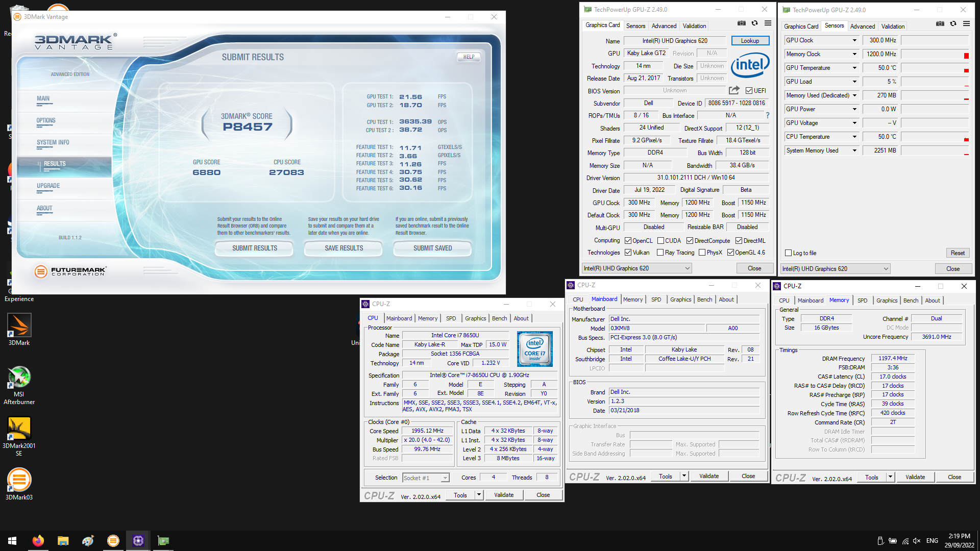Click Futuremark Corporation logo
Viewport: 980px width, 551px height.
[70, 271]
